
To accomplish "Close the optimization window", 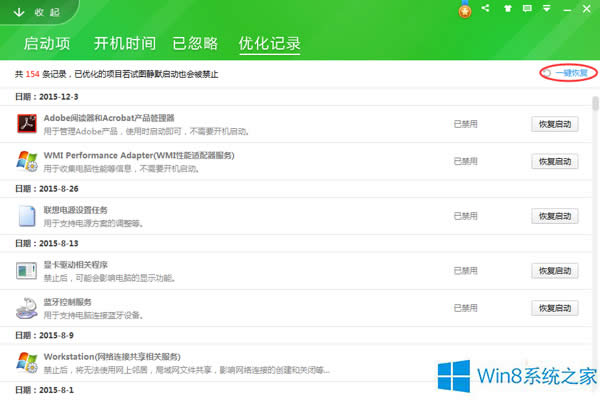I will 587,9.
